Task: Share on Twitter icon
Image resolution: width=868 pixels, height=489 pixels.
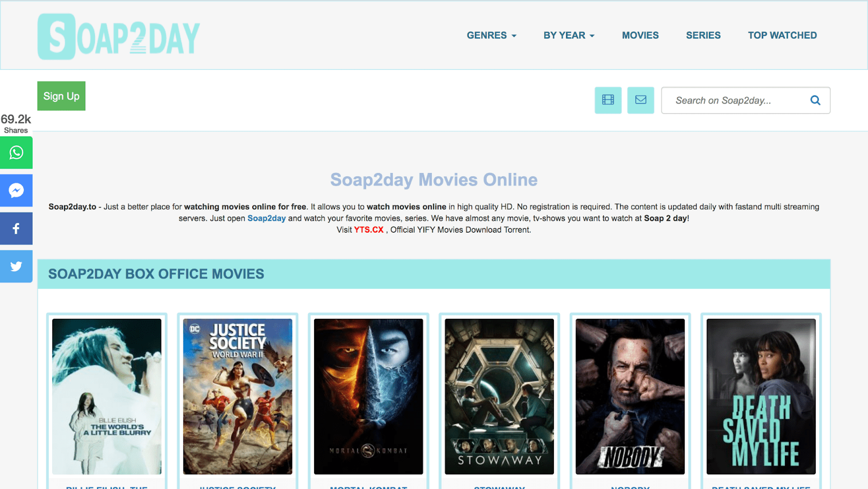Action: click(x=16, y=267)
